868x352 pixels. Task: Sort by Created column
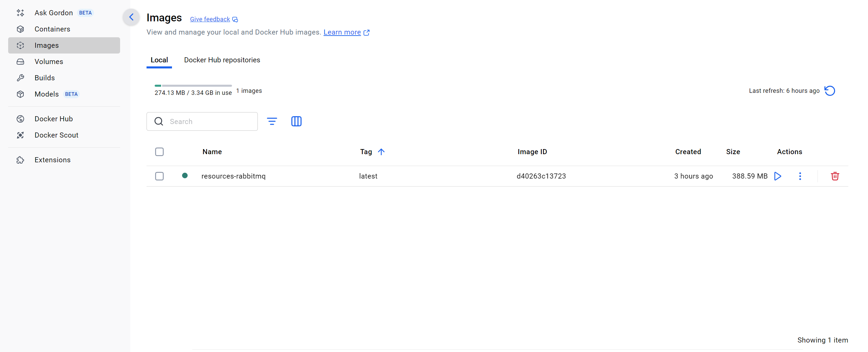[688, 152]
